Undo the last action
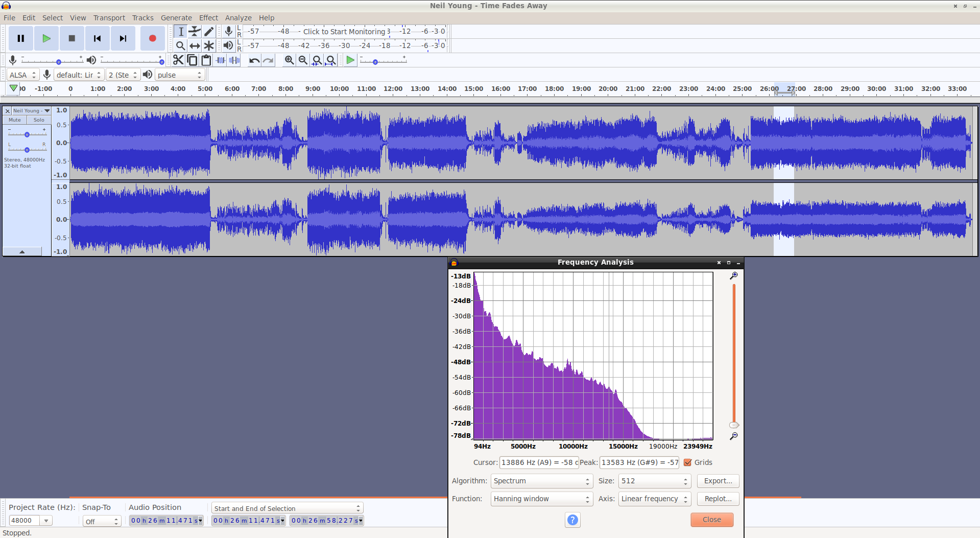Viewport: 980px width, 538px height. pos(254,60)
